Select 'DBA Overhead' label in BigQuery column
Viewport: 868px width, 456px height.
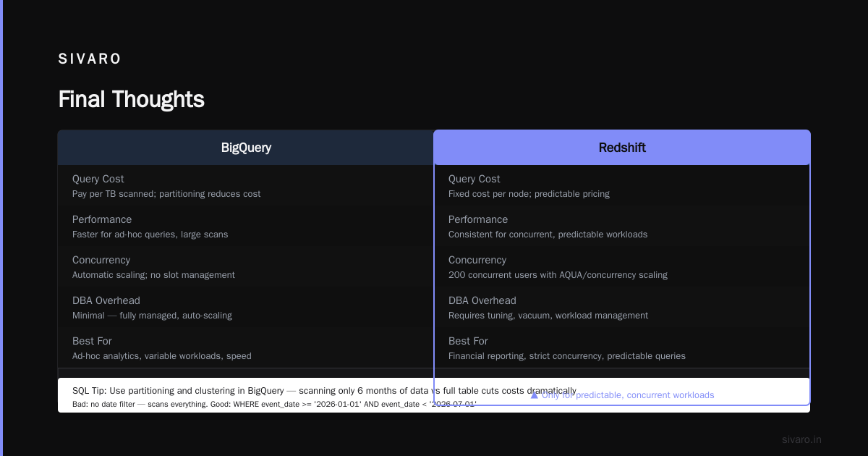(106, 300)
